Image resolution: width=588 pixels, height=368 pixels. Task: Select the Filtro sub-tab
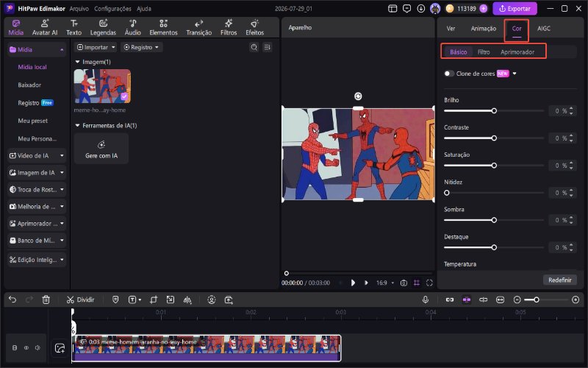pos(484,52)
